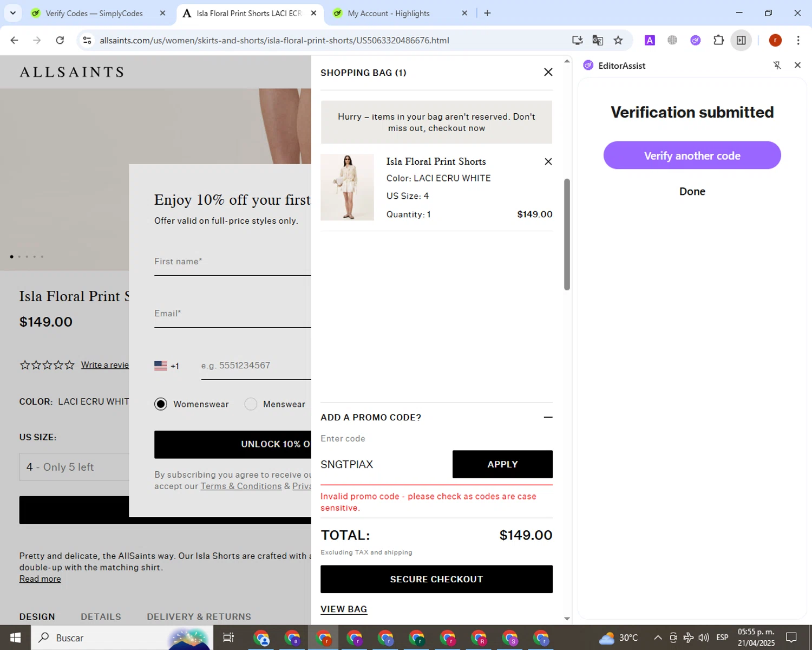Go back to previous page
The width and height of the screenshot is (812, 650).
[15, 40]
